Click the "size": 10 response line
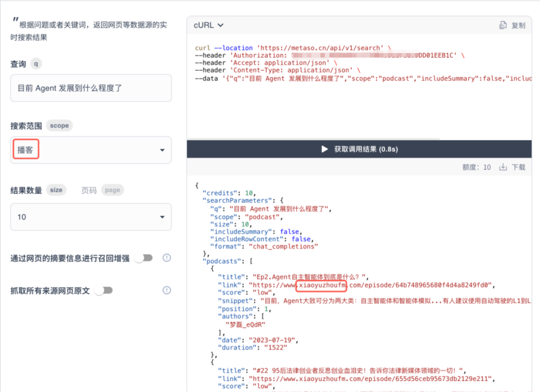 point(231,224)
